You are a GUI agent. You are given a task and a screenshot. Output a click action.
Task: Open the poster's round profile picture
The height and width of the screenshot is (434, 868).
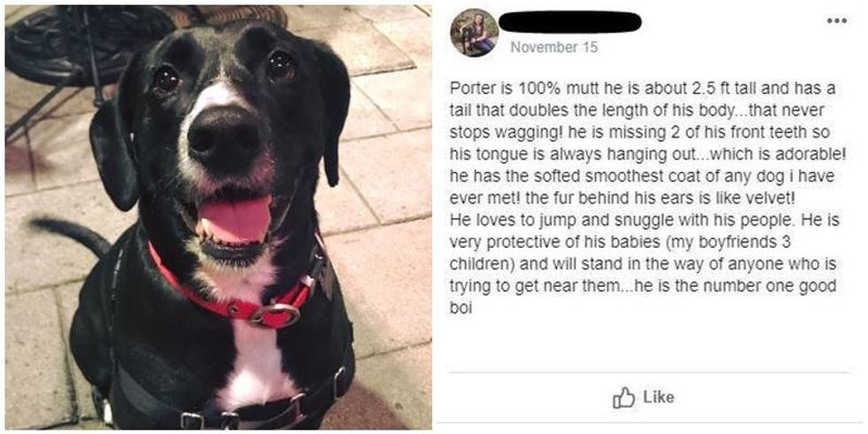[474, 33]
